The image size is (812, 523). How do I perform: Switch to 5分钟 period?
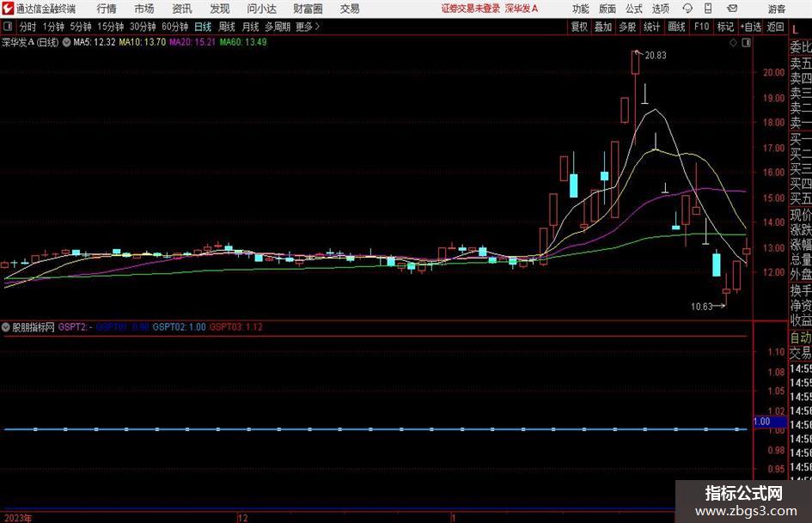(x=80, y=27)
